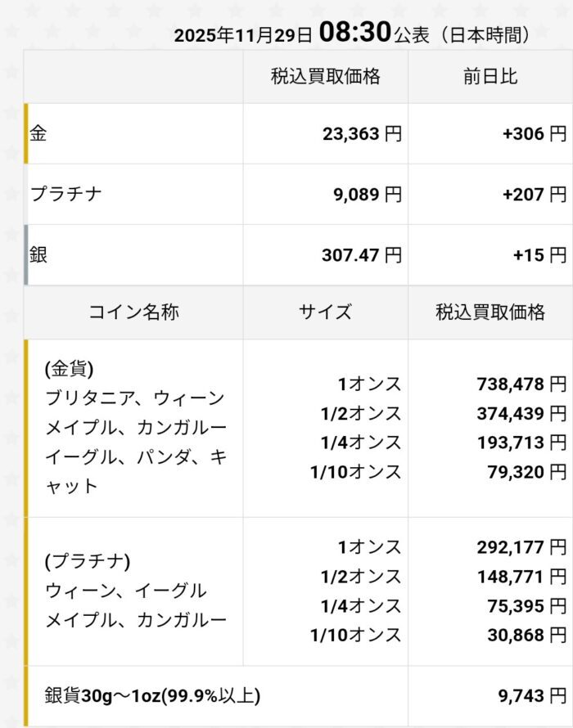The width and height of the screenshot is (573, 728).
Task: Select platinum coin price 292,177 円
Action: pos(521,546)
